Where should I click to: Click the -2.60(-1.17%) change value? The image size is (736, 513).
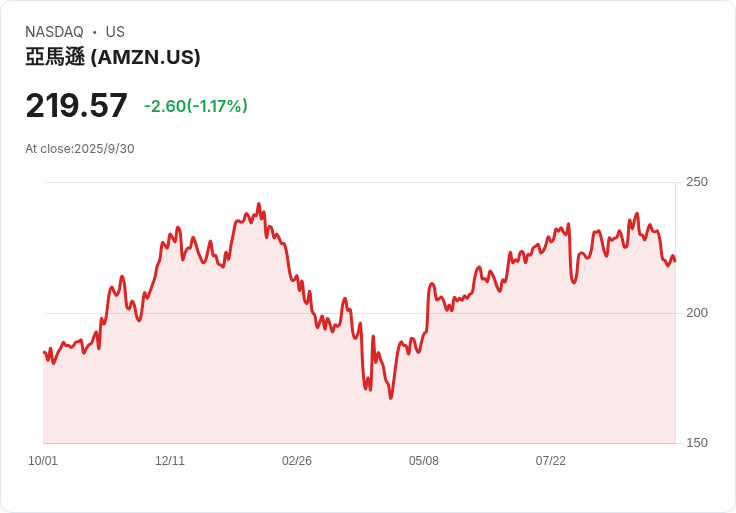tap(196, 106)
